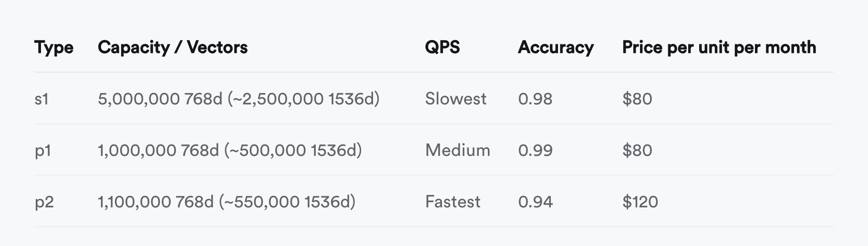868x246 pixels.
Task: Click the Price per unit per month header
Action: tap(719, 47)
